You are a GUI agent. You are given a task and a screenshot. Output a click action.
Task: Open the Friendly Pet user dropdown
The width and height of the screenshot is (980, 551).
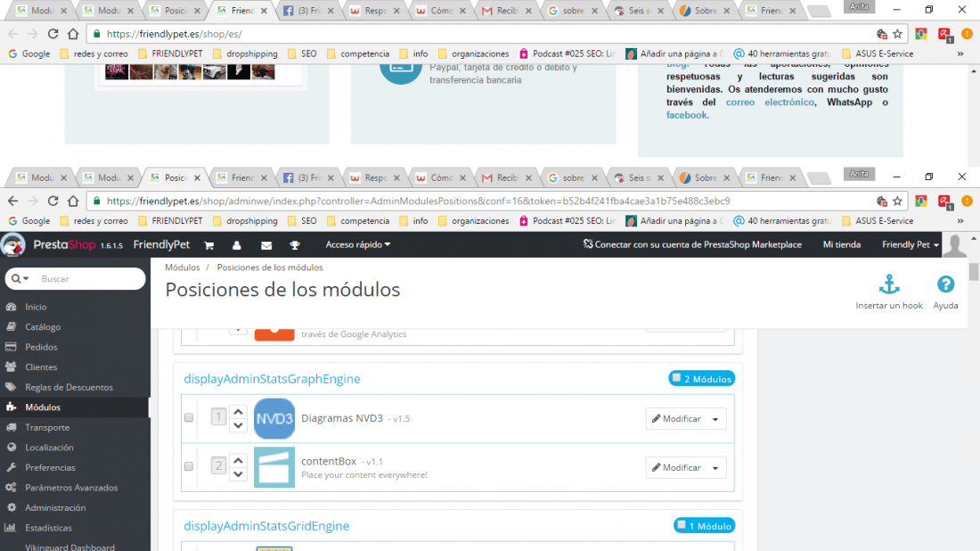coord(910,244)
